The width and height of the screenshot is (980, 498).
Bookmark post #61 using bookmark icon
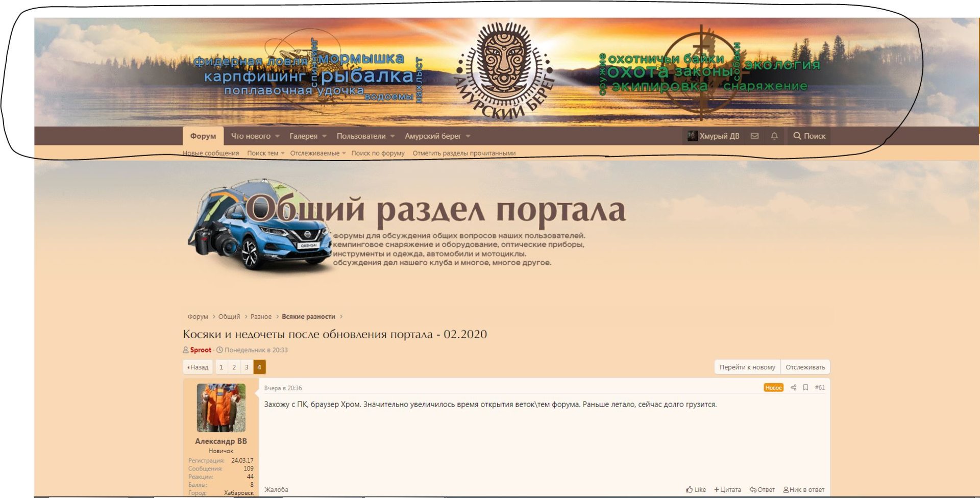click(805, 388)
